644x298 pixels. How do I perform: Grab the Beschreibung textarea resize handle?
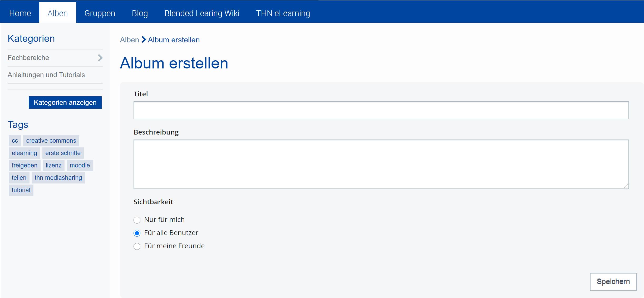click(626, 186)
